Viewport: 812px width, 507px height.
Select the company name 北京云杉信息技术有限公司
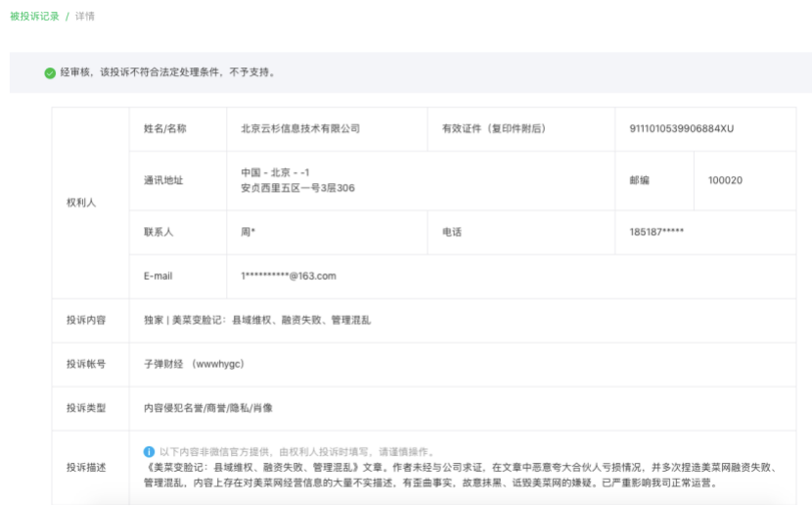(x=300, y=128)
